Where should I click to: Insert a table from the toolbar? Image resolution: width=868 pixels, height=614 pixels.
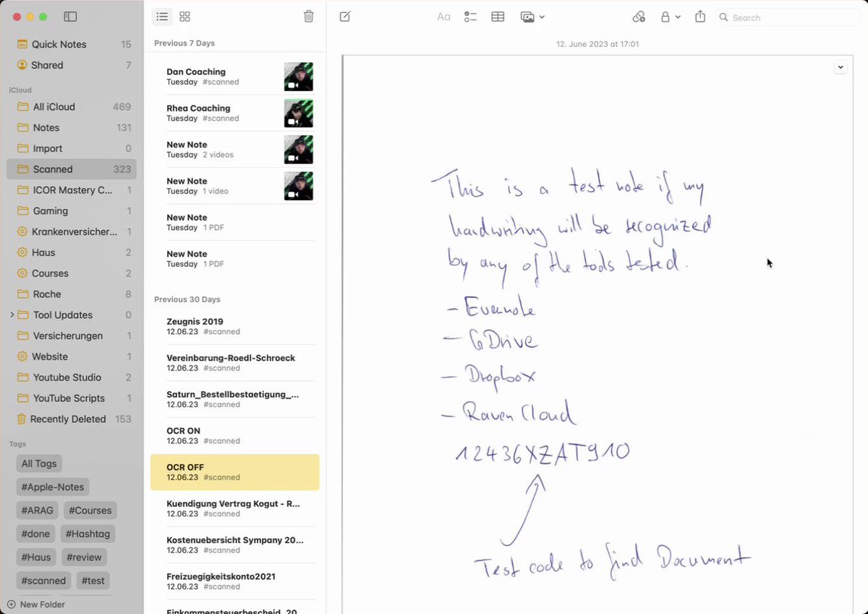(x=498, y=17)
